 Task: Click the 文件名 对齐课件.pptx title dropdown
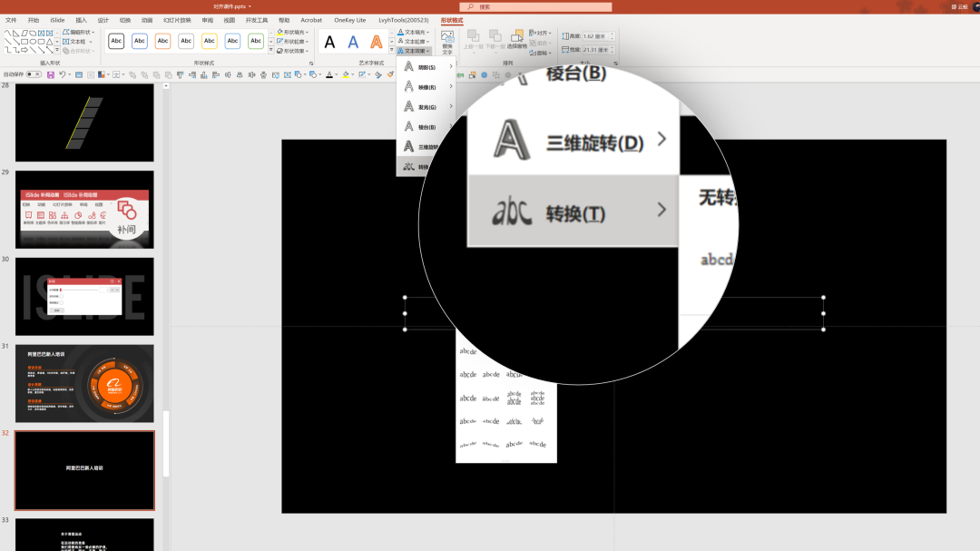pos(232,7)
